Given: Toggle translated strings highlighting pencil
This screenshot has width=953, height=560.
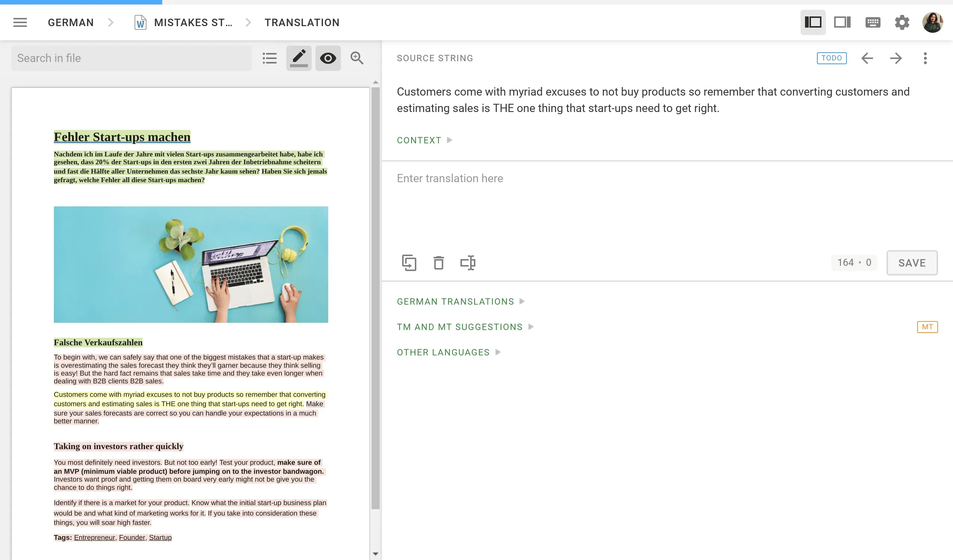Looking at the screenshot, I should pyautogui.click(x=298, y=58).
